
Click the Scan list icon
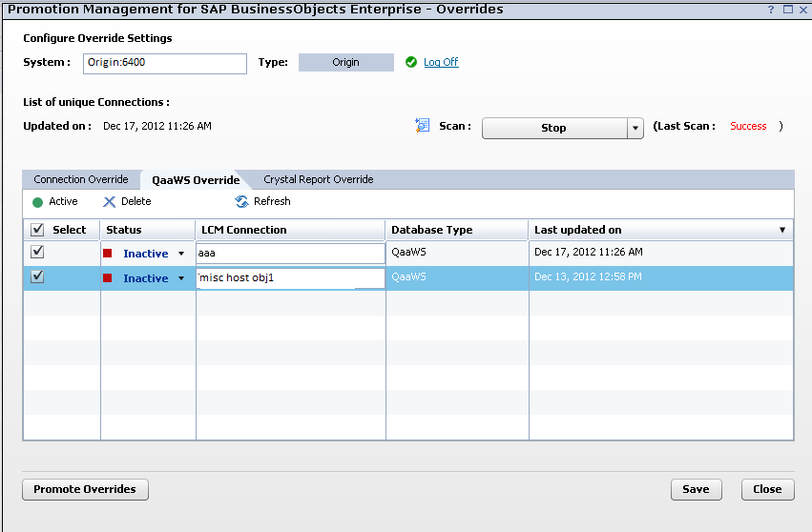click(x=423, y=125)
